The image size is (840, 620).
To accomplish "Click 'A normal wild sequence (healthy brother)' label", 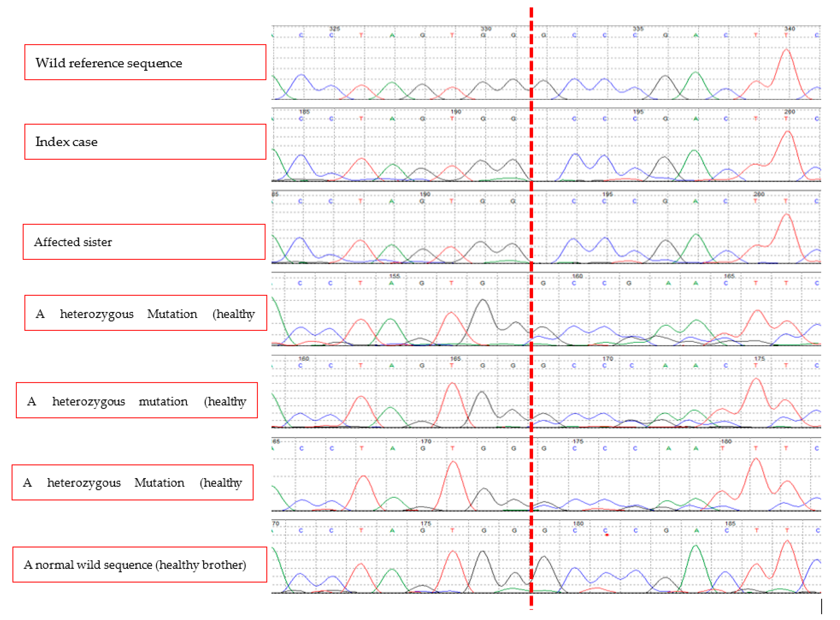I will (x=139, y=565).
